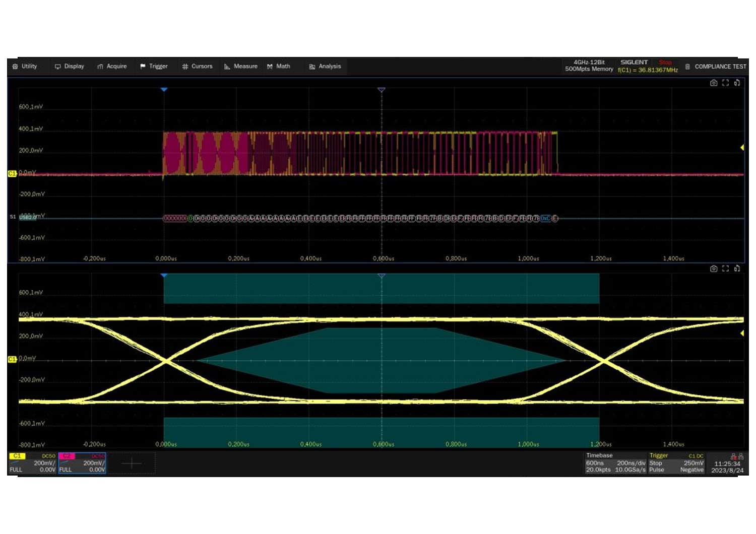Screen dimensions: 756x534
Task: Open the Timebase settings panel
Action: 615,463
